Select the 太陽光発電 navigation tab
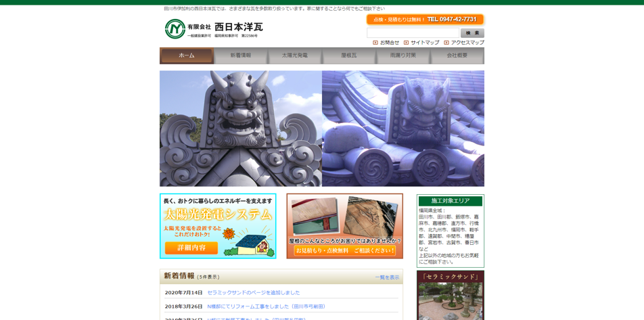Viewport: 644px width, 320px height. 295,55
